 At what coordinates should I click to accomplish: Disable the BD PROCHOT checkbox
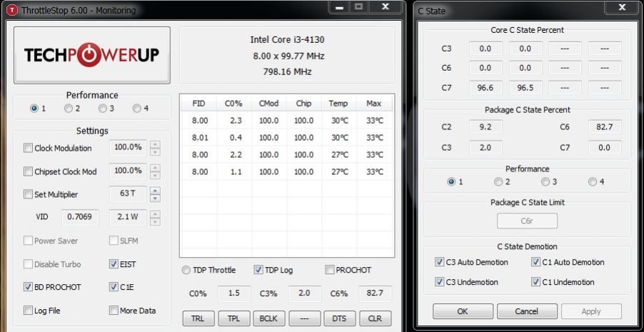[x=28, y=287]
